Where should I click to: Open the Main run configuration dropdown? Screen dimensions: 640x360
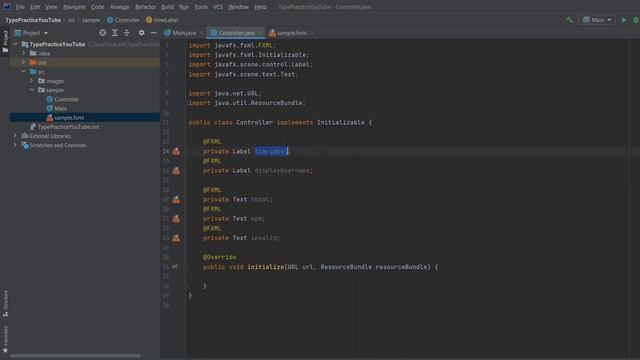click(597, 20)
